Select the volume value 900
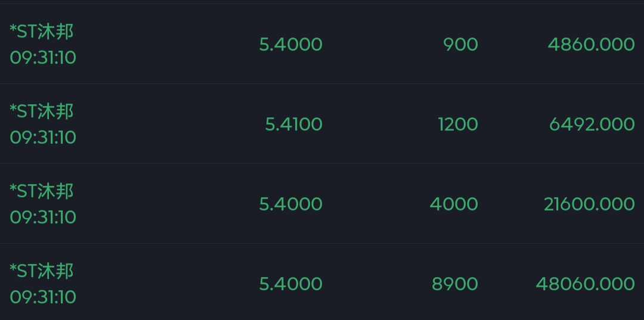644x320 pixels. coord(460,45)
